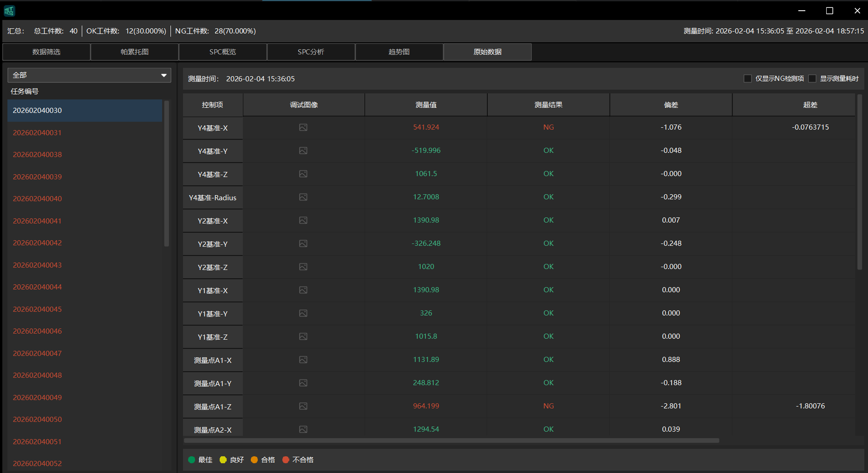This screenshot has height=473, width=868.
Task: Enable the 显示测量耗时 checkbox
Action: click(x=812, y=79)
